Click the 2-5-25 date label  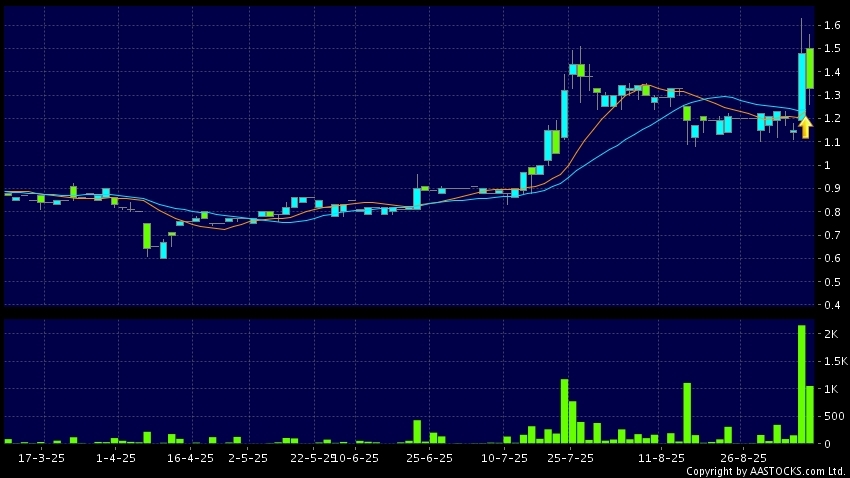pyautogui.click(x=248, y=458)
